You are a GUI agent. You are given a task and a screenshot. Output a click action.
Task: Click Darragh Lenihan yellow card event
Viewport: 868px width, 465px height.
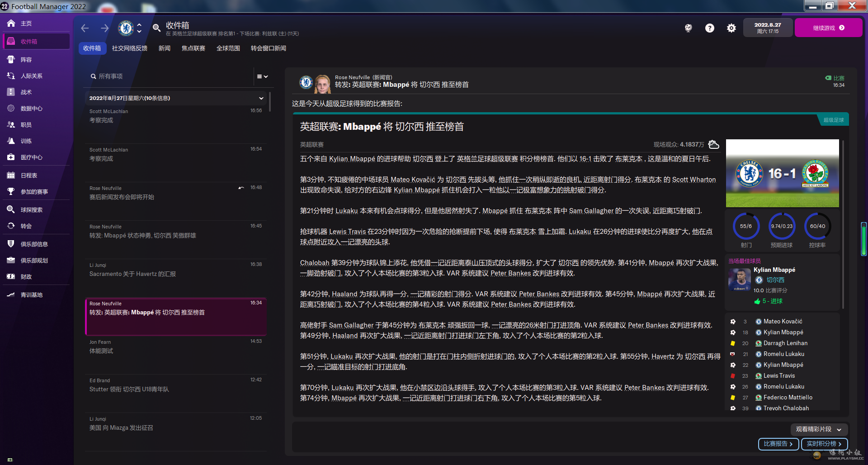785,343
